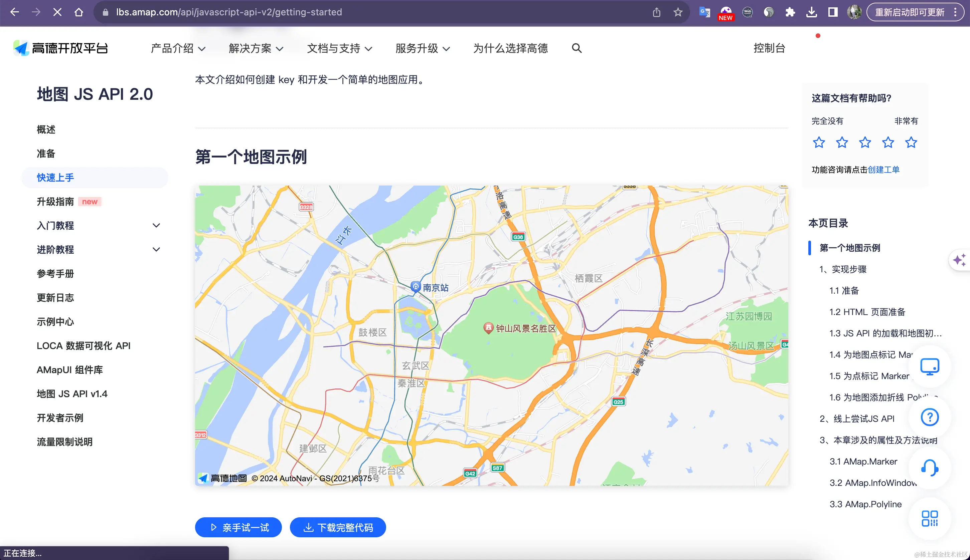Rate the document four stars

(888, 142)
